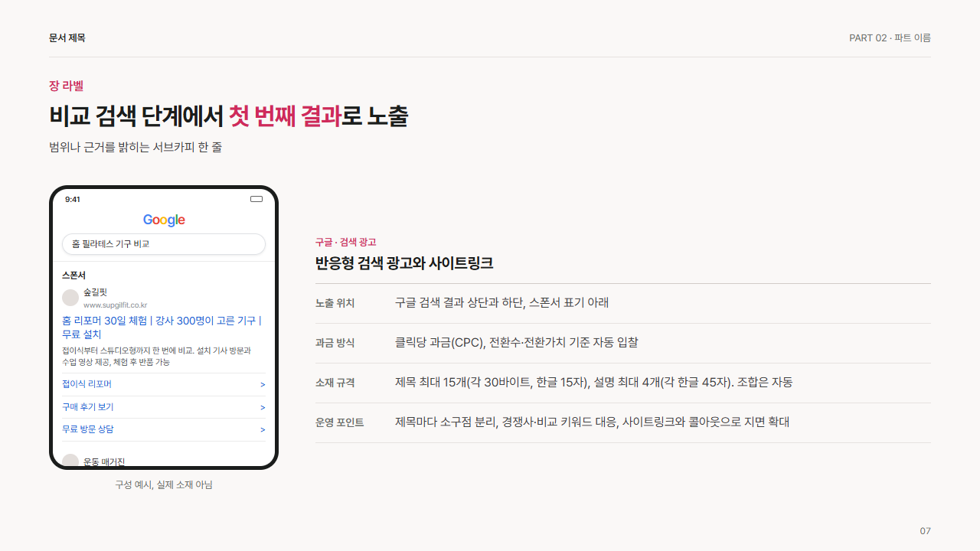Click the '숲길핏' advertiser name
Viewport: 980px width, 551px height.
click(x=95, y=292)
